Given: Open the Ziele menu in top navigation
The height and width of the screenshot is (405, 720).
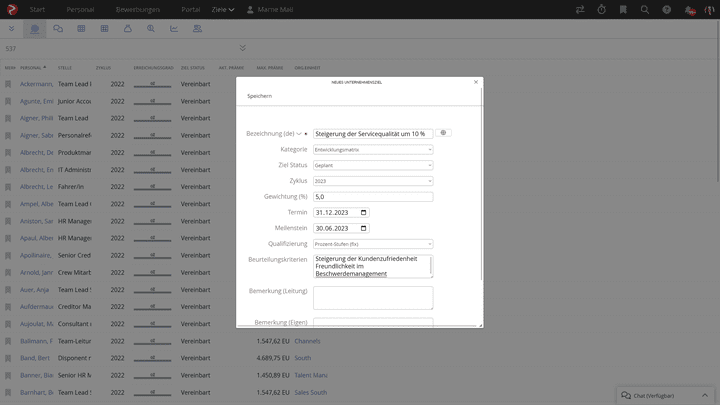Looking at the screenshot, I should [x=223, y=9].
